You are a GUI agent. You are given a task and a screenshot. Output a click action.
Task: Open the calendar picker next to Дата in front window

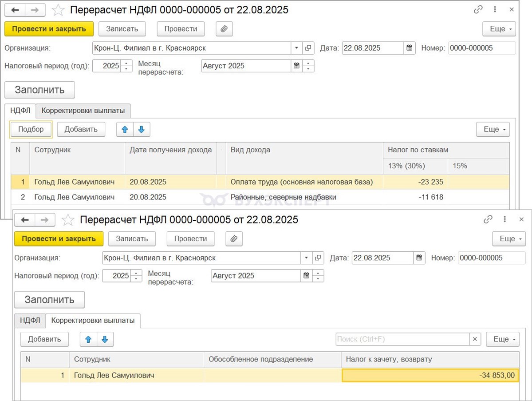point(419,258)
